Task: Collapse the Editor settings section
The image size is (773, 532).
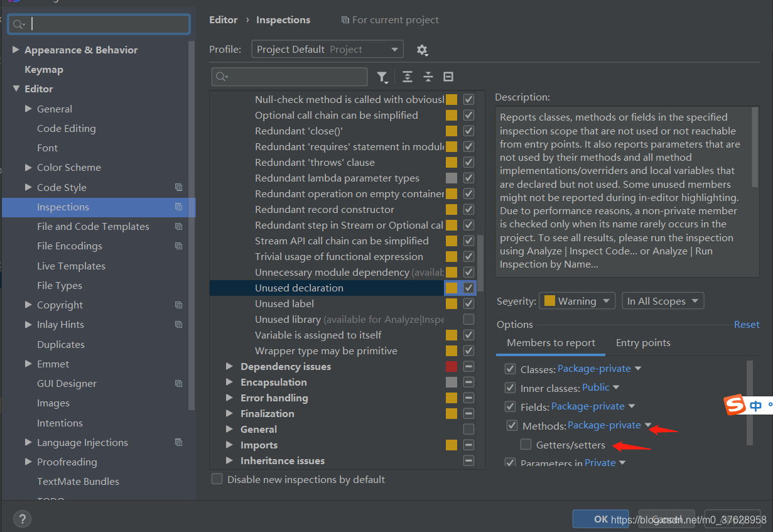Action: coord(16,89)
